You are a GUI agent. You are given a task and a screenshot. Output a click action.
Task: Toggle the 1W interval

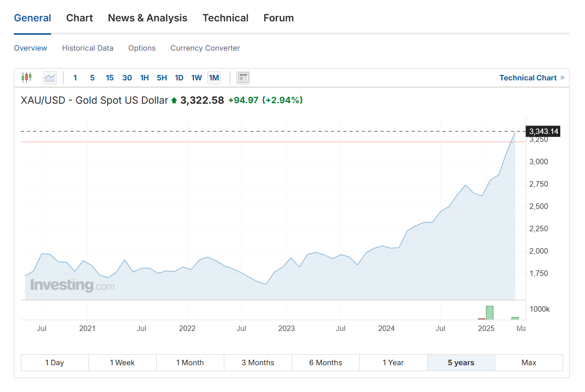tap(196, 77)
